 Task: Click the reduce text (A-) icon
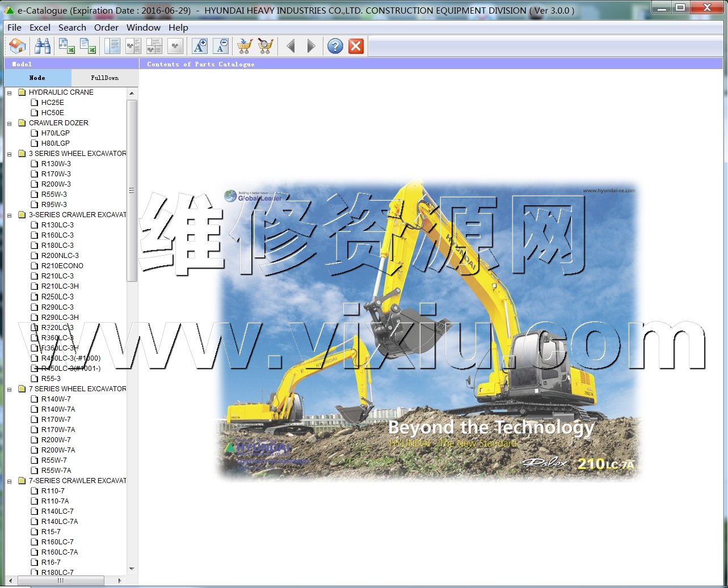tap(221, 46)
